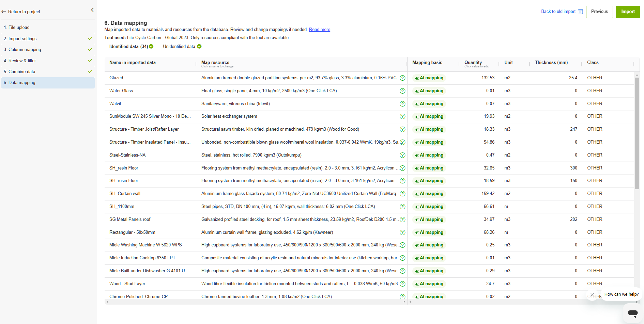Click help icon for SH_1100mm row
644x324 pixels.
pyautogui.click(x=402, y=207)
